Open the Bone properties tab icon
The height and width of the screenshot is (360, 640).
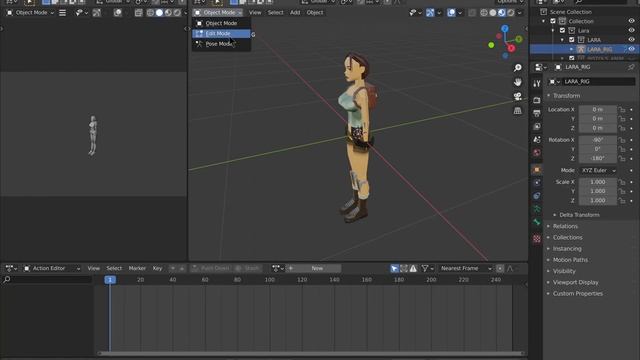click(x=537, y=222)
